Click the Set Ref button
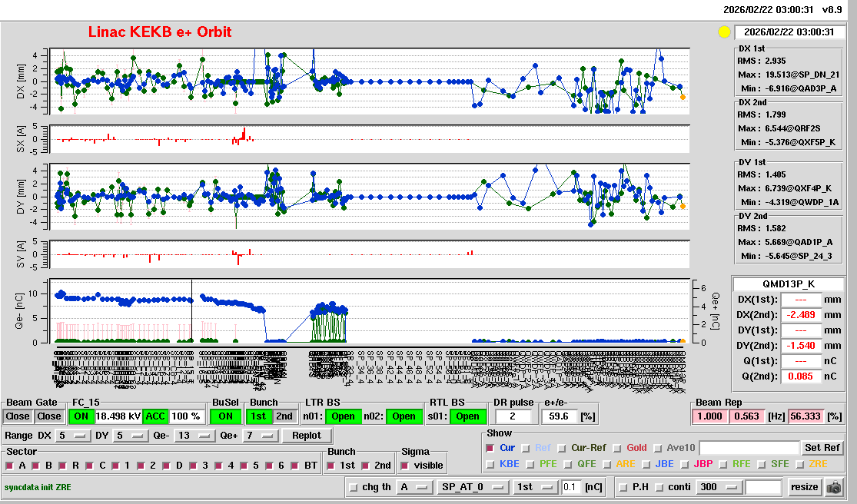This screenshot has width=857, height=504. click(x=822, y=448)
